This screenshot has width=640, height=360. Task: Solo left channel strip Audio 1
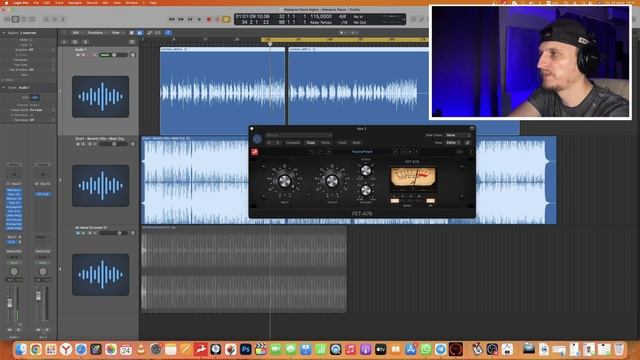coord(18,329)
